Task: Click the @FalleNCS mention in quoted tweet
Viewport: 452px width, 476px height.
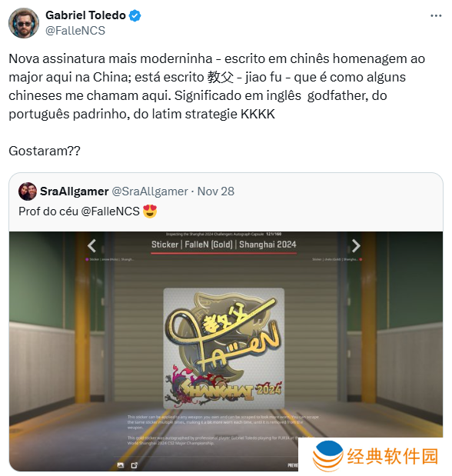Action: 110,211
